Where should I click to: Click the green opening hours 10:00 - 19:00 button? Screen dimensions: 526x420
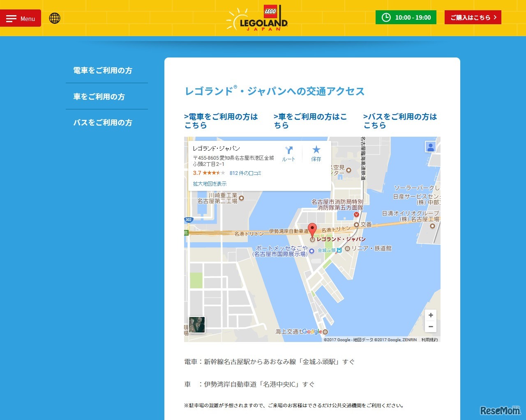pyautogui.click(x=406, y=17)
